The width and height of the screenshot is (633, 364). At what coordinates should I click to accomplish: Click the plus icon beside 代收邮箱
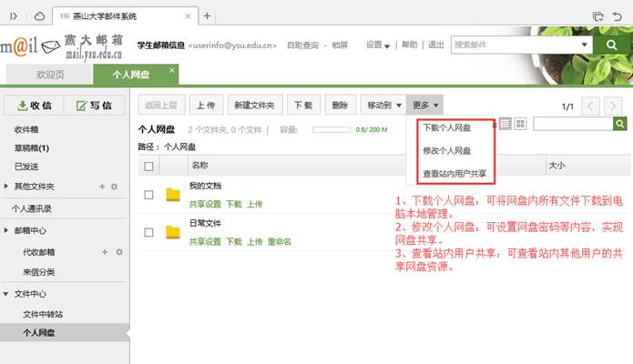click(x=103, y=252)
